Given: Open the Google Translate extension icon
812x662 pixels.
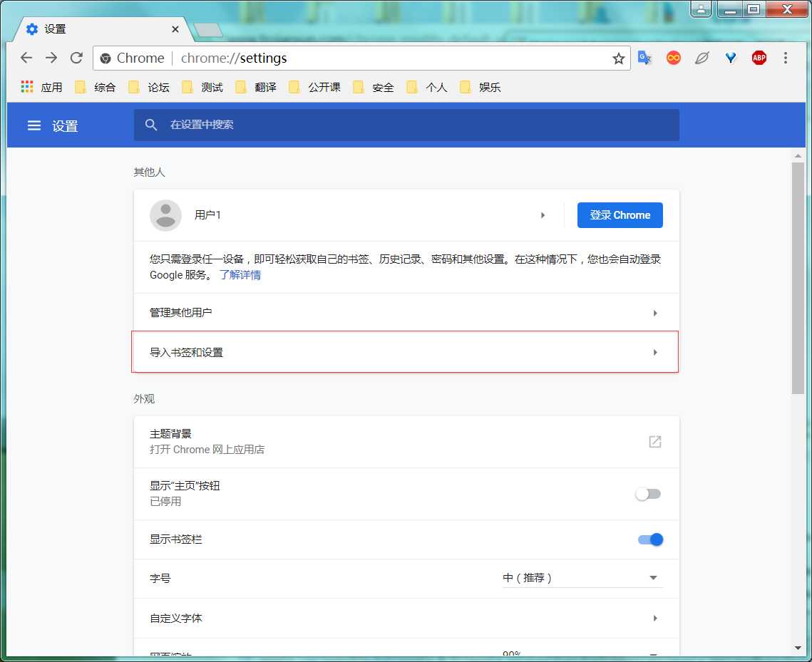Looking at the screenshot, I should [644, 58].
